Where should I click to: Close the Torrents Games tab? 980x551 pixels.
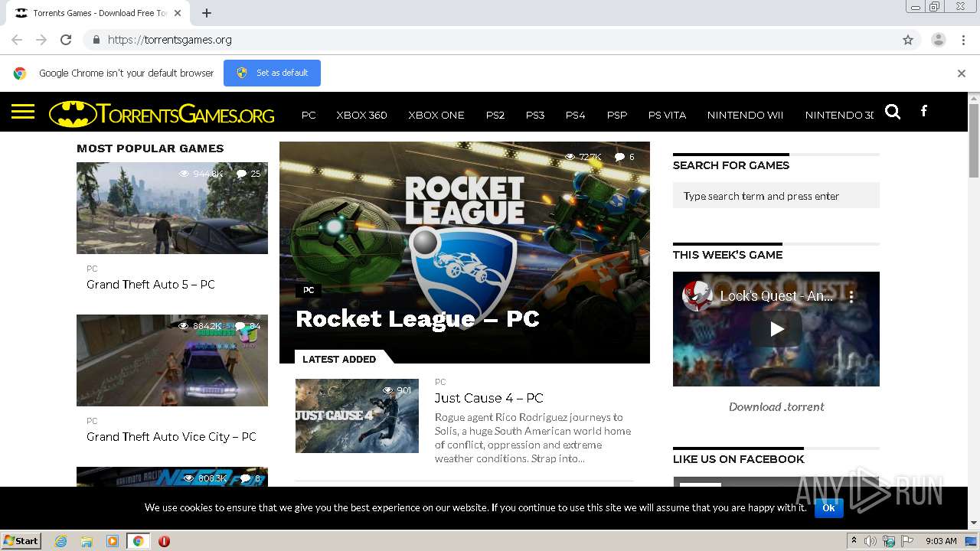(x=178, y=13)
